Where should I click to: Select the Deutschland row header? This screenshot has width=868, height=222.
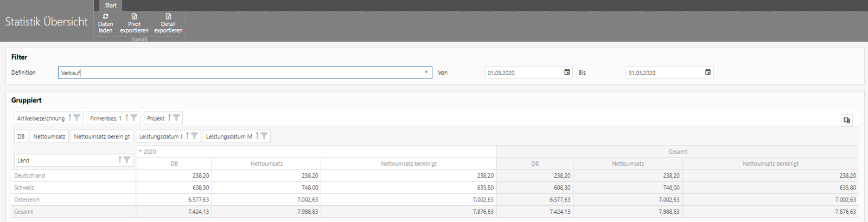point(73,175)
